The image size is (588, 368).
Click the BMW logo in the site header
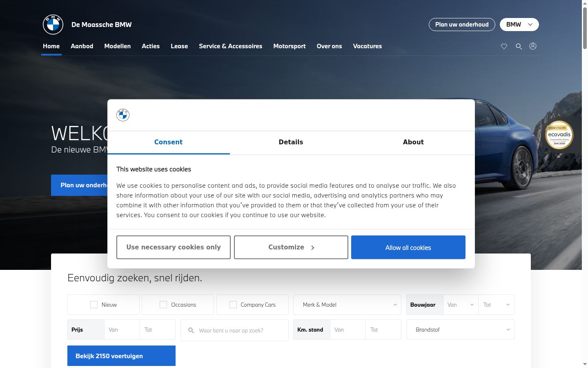[53, 25]
